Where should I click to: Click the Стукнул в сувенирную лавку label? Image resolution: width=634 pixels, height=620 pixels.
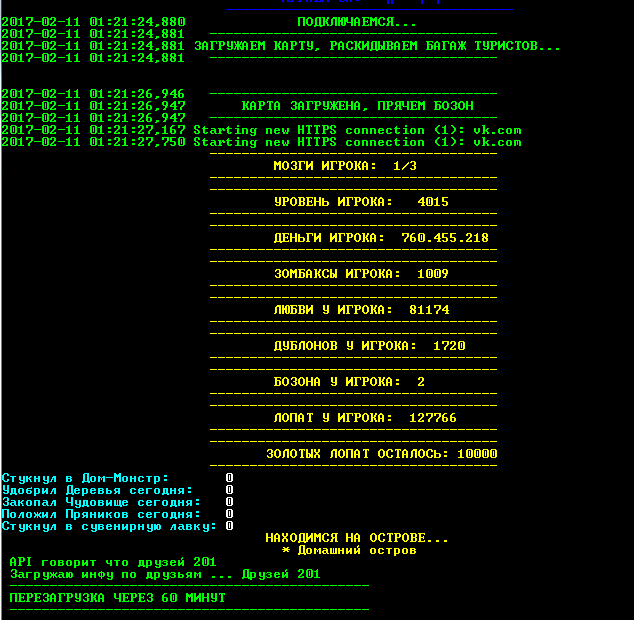[108, 526]
